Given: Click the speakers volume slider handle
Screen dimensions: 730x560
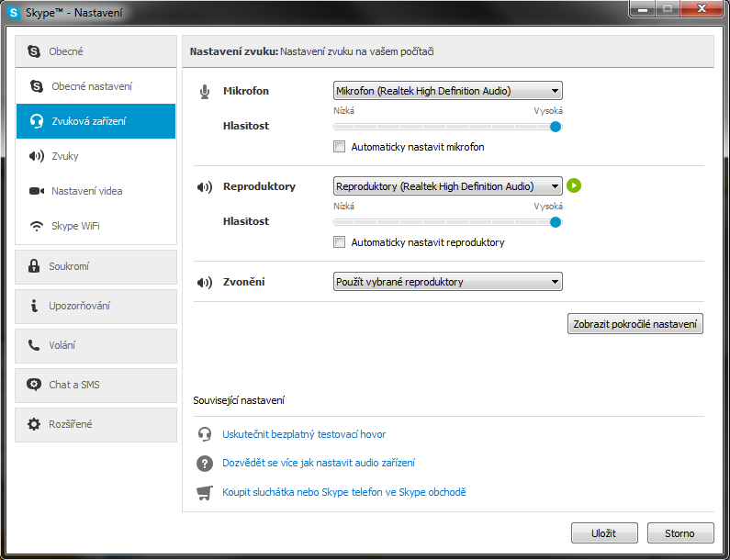Looking at the screenshot, I should click(x=556, y=222).
